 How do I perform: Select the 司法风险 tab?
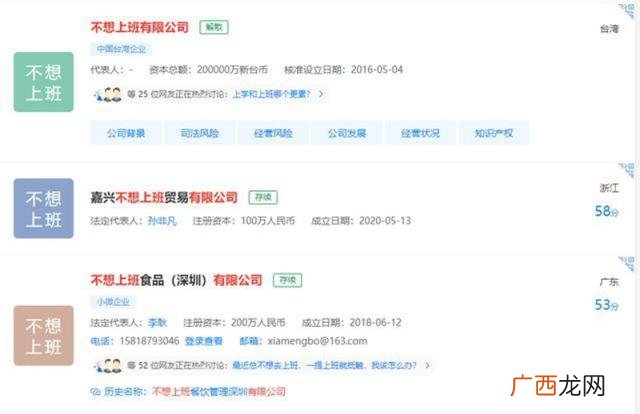pos(200,133)
